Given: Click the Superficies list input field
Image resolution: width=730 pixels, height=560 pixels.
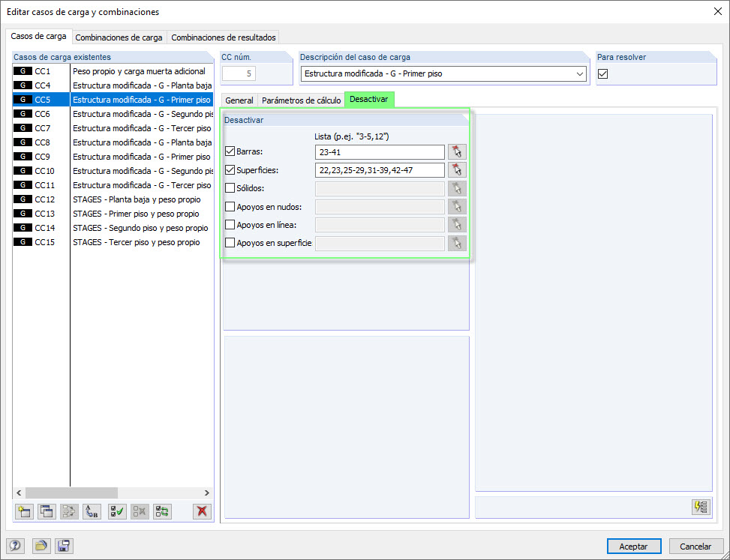Looking at the screenshot, I should click(380, 170).
